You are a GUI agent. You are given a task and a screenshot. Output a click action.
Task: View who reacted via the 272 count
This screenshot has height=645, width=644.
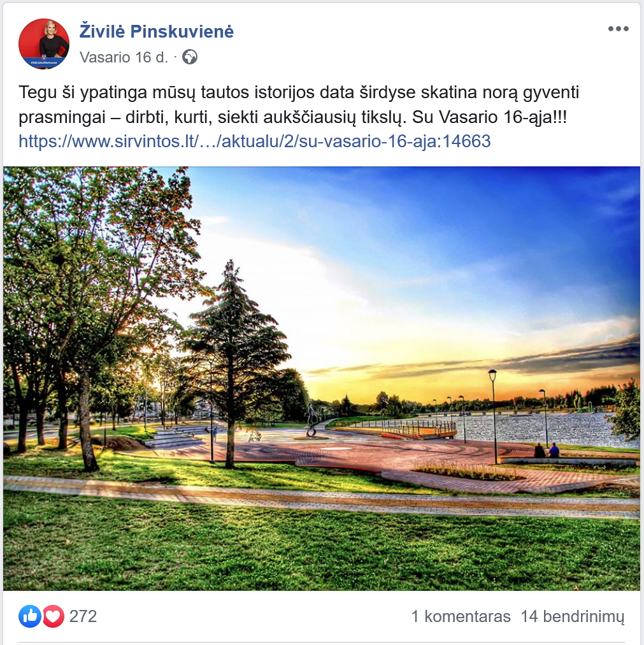pyautogui.click(x=83, y=616)
